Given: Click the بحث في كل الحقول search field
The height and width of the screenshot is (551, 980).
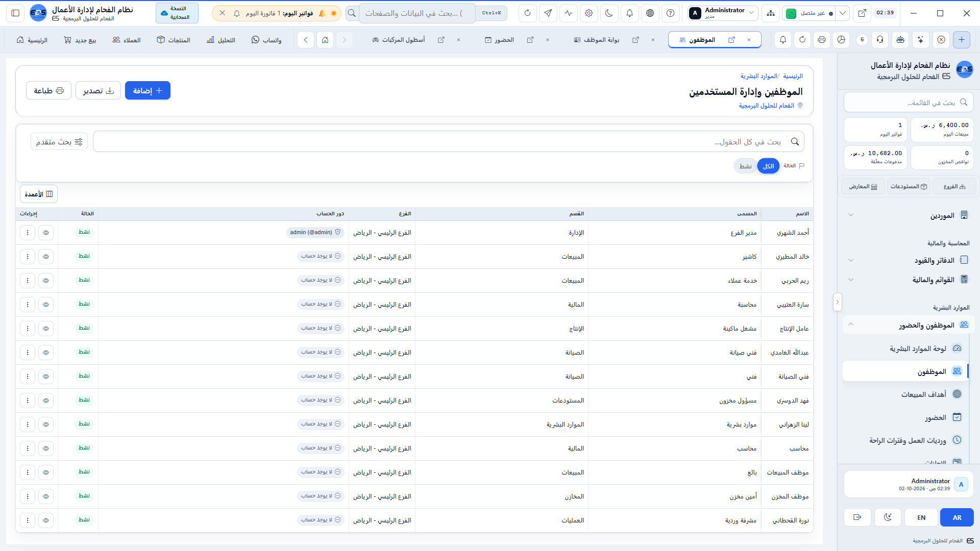Looking at the screenshot, I should pyautogui.click(x=449, y=142).
